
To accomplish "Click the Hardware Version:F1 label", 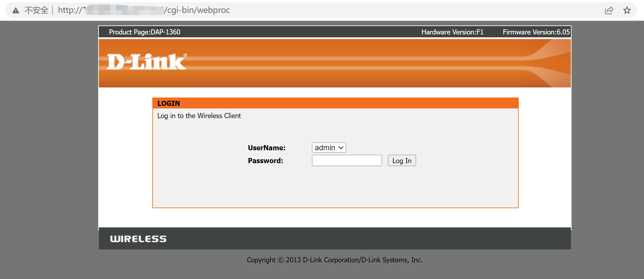I will [452, 32].
